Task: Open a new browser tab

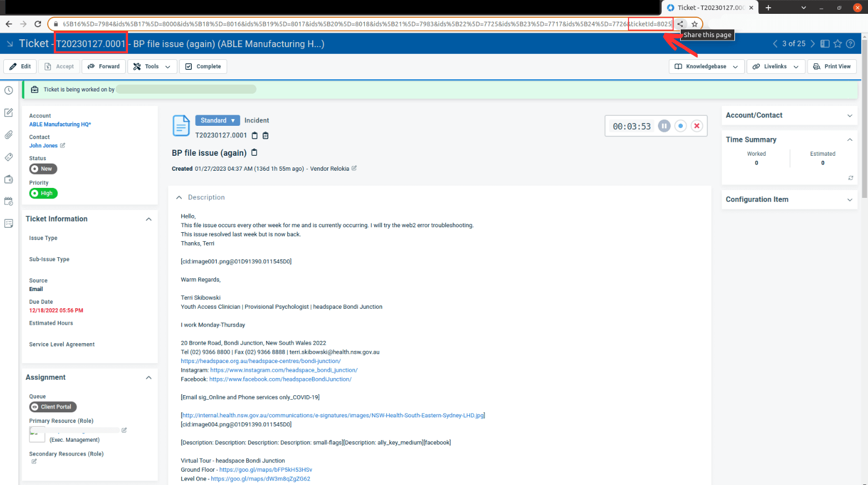Action: tap(768, 8)
